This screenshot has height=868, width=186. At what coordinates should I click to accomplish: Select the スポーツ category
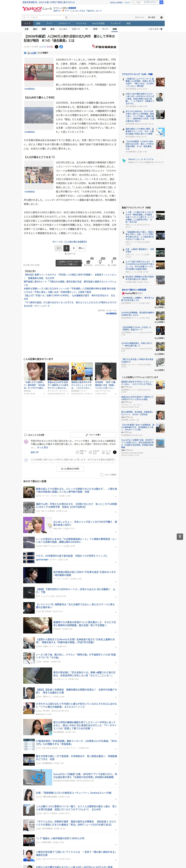point(76,29)
